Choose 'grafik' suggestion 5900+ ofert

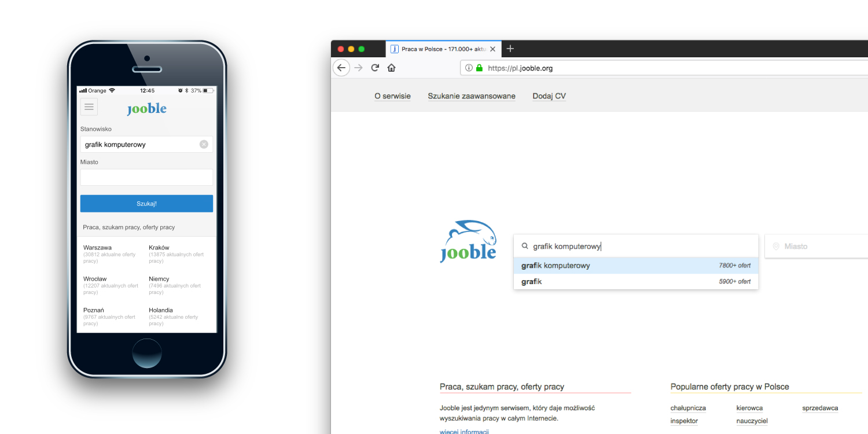pyautogui.click(x=636, y=282)
